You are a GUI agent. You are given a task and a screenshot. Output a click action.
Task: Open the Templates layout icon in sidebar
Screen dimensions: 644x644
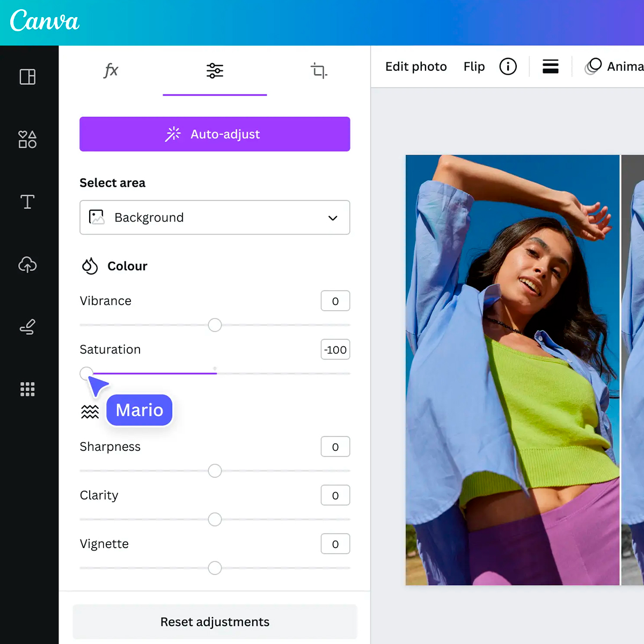point(27,77)
